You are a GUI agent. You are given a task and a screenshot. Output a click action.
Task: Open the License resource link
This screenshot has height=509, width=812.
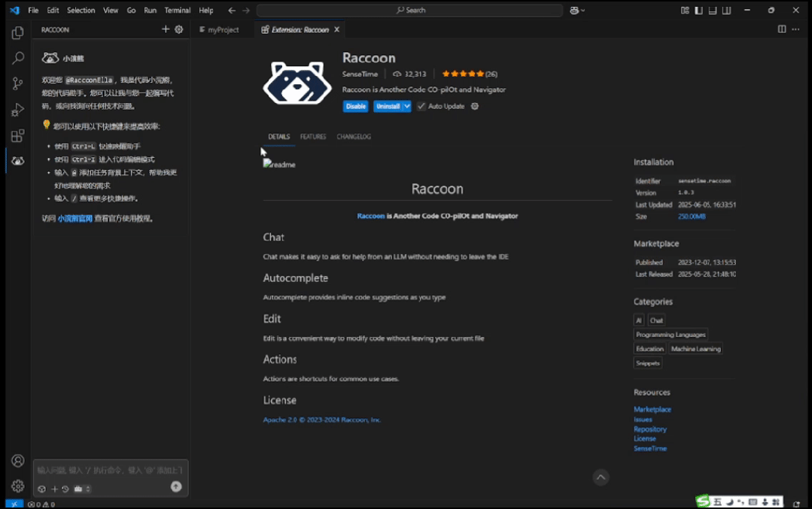[x=645, y=438]
